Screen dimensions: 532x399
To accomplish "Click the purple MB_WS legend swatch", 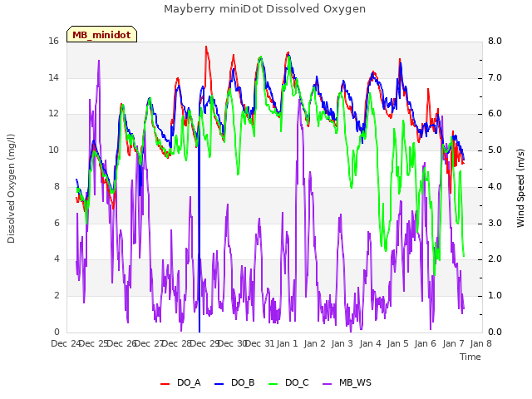I will 327,384.
